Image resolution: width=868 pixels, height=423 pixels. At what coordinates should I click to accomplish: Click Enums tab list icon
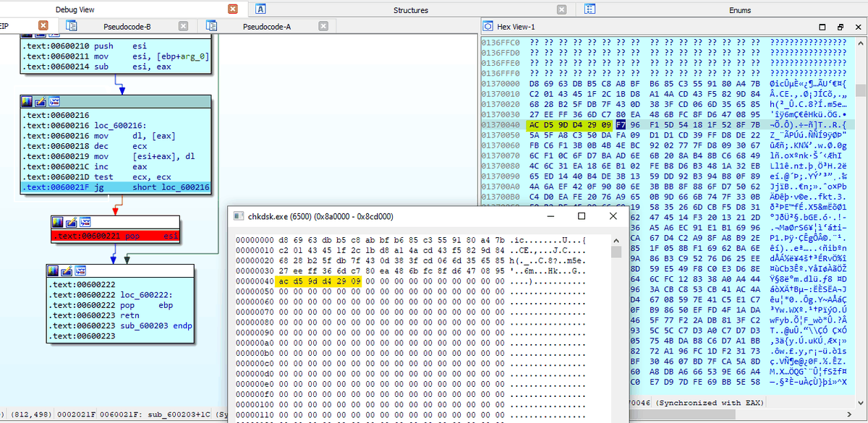[x=591, y=9]
